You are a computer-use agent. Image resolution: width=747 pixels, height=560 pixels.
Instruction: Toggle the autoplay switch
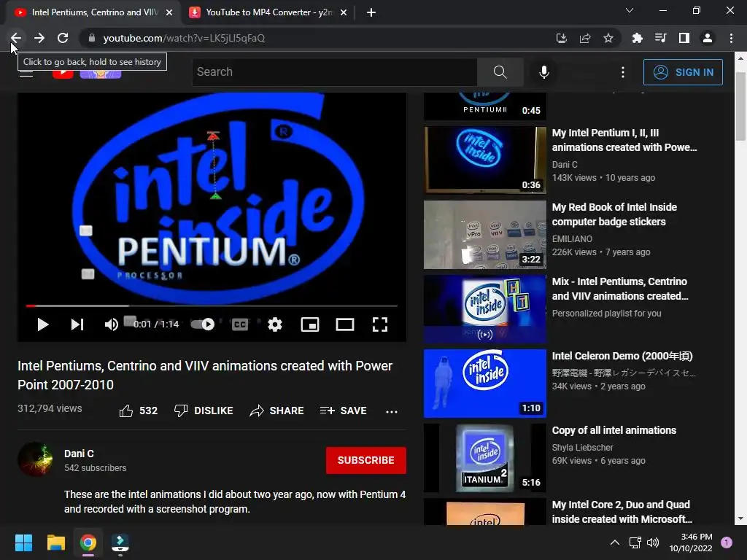(x=203, y=324)
